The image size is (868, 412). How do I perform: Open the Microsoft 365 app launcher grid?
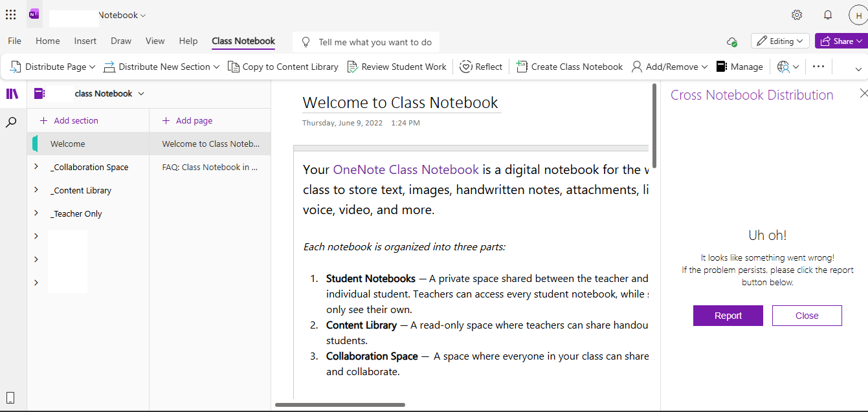click(x=11, y=14)
